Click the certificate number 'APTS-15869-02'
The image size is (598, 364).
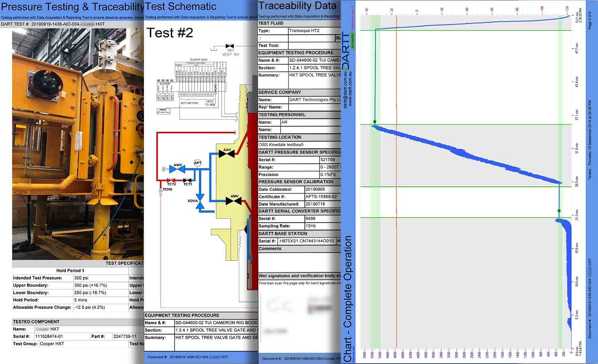pos(321,197)
